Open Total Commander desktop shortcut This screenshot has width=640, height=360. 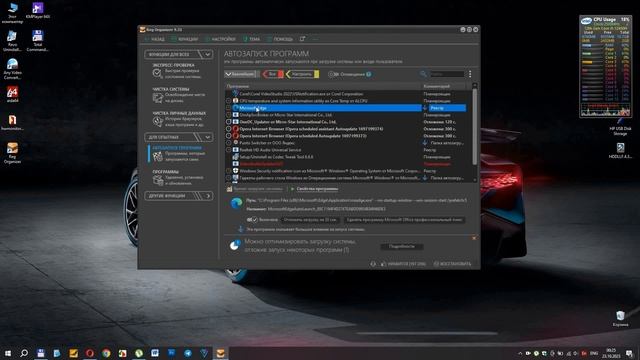click(38, 41)
